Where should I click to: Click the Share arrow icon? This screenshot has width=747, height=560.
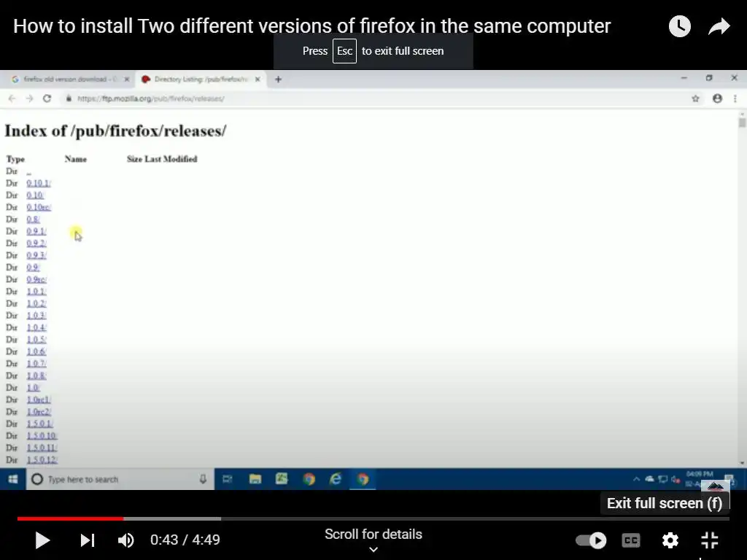pos(719,26)
